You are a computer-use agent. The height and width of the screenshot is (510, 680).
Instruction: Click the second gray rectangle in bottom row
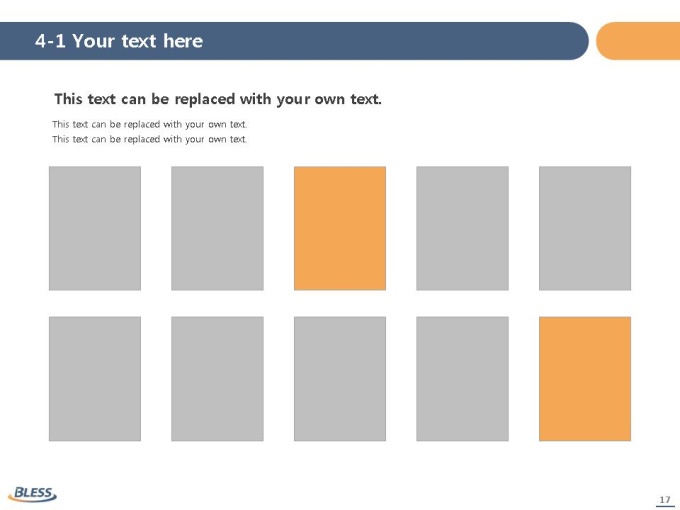pos(217,379)
